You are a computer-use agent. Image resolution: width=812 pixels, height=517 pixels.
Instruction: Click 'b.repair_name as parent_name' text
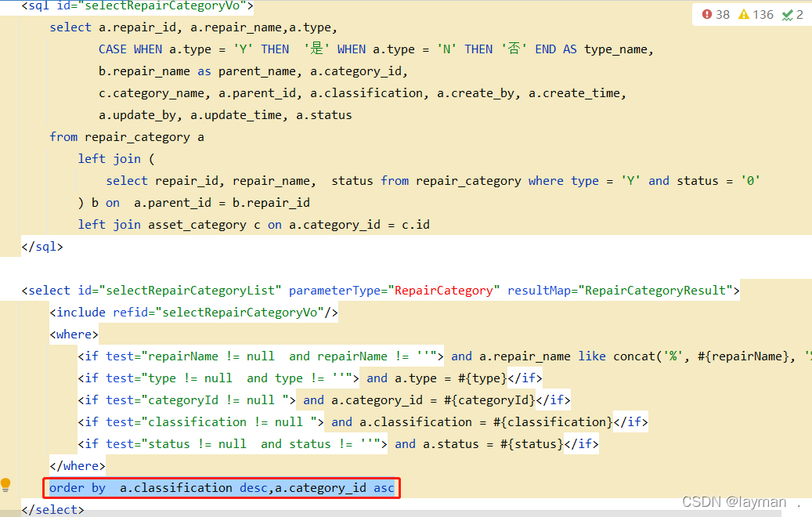point(197,71)
